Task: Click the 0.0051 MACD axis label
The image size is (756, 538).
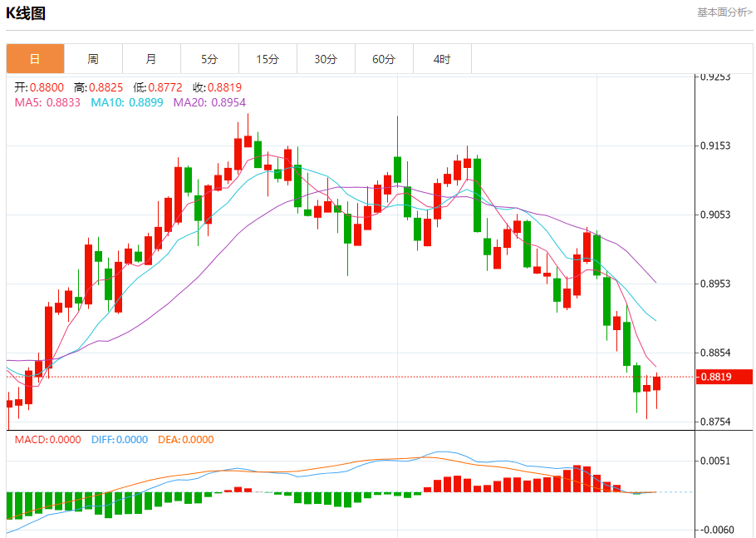Action: coord(715,461)
